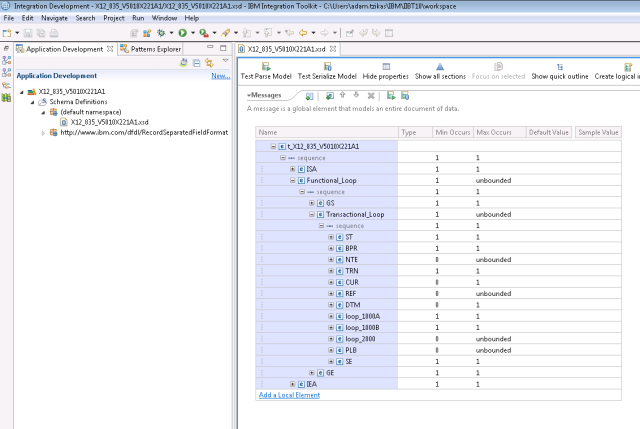Click the first add message icon in the Messages toolbar
Image resolution: width=640 pixels, height=429 pixels.
pyautogui.click(x=309, y=96)
